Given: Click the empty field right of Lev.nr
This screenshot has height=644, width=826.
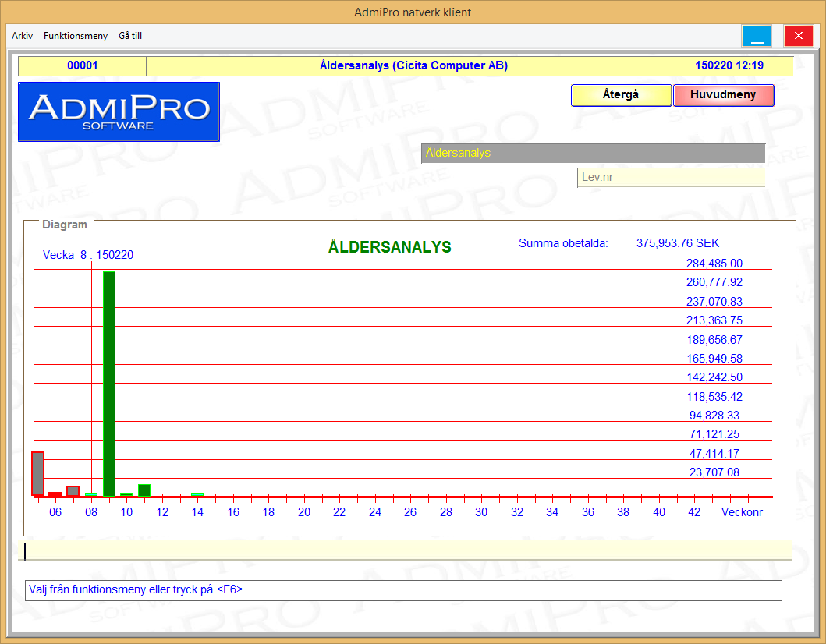Looking at the screenshot, I should point(727,178).
